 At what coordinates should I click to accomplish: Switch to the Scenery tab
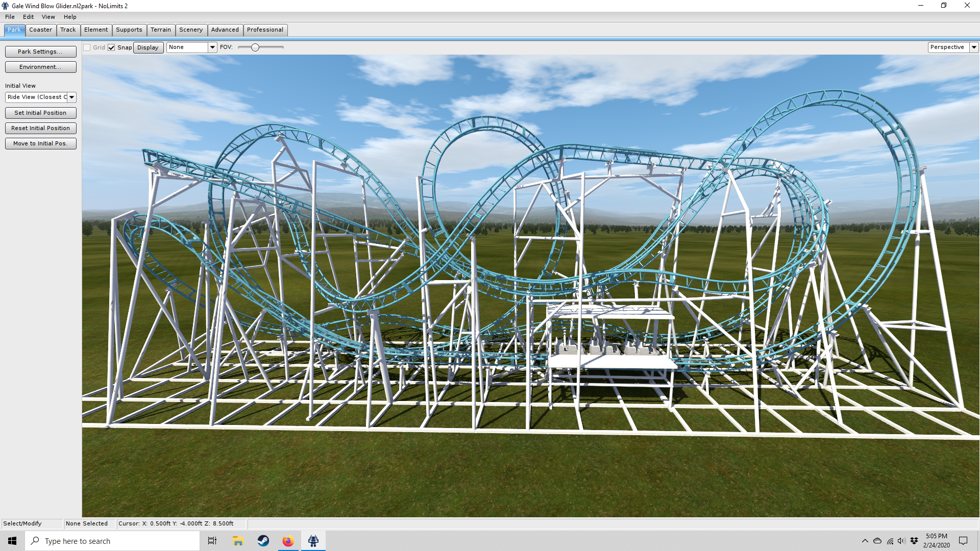tap(191, 30)
